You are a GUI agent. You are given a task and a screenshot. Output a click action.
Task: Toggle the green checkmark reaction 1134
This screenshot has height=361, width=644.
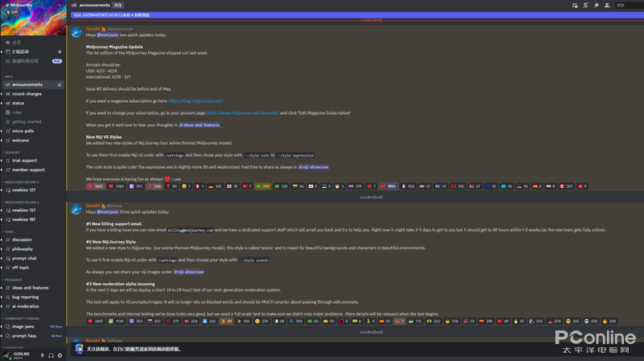click(116, 322)
